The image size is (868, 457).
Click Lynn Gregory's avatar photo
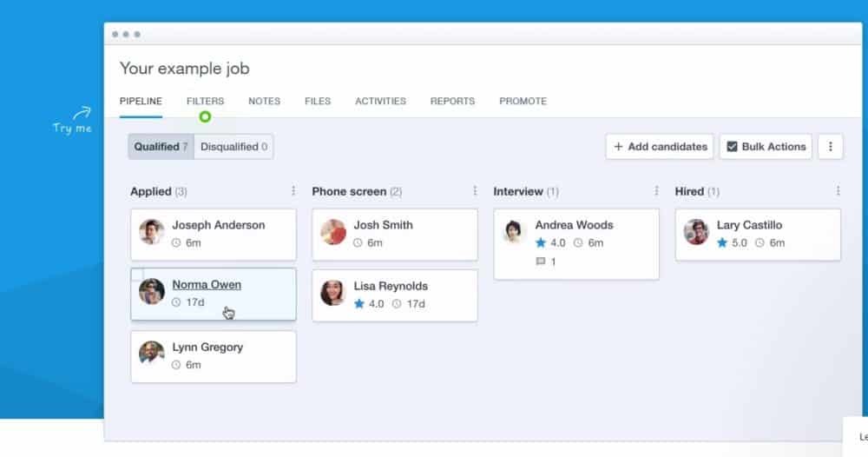[152, 354]
